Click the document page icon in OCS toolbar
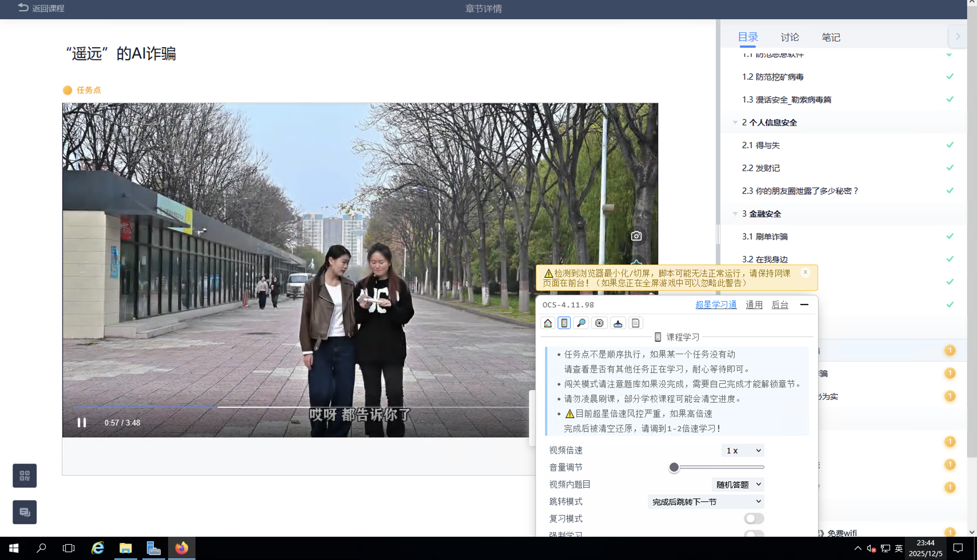The height and width of the screenshot is (560, 977). pos(636,323)
